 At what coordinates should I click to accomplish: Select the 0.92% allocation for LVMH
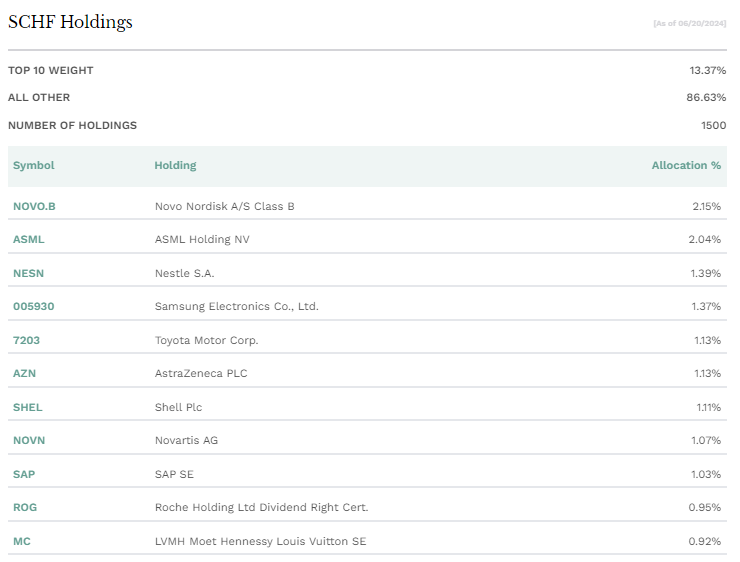coord(705,541)
